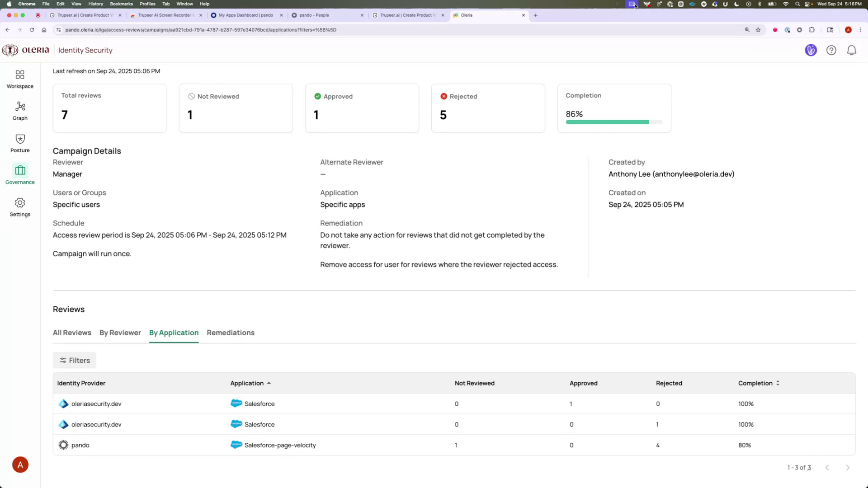868x488 pixels.
Task: Toggle the bookmark star in the address bar
Action: point(758,30)
